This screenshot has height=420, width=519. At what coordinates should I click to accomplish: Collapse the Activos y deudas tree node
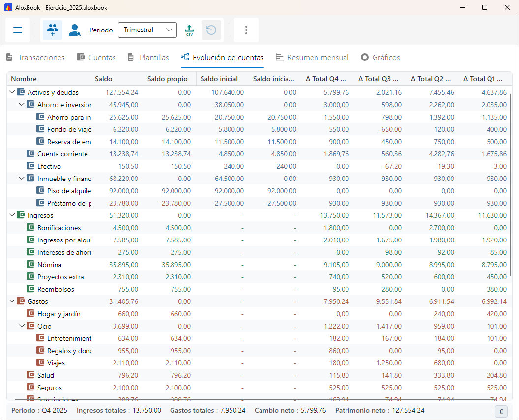click(x=12, y=92)
